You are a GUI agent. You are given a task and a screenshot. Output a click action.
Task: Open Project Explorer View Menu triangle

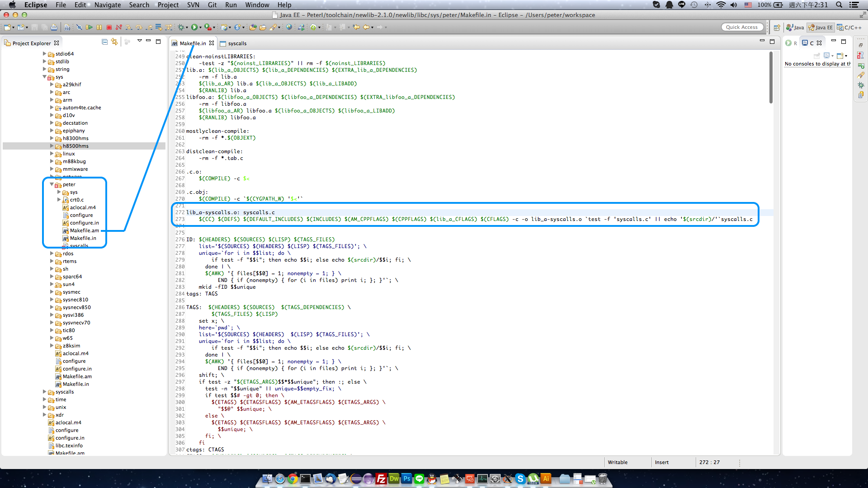click(140, 41)
